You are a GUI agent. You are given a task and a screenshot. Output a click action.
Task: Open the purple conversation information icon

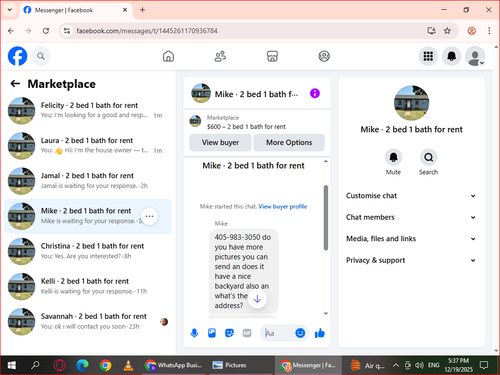(315, 93)
